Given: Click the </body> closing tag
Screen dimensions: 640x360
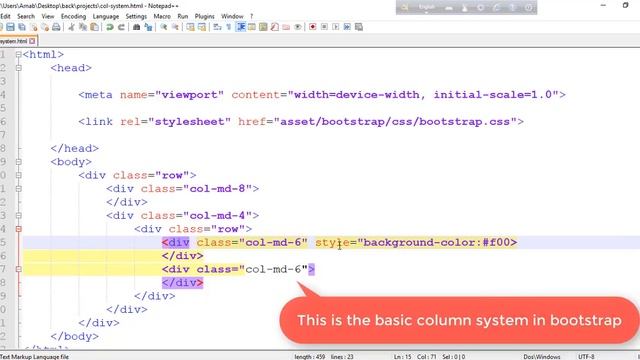Looking at the screenshot, I should tap(75, 336).
